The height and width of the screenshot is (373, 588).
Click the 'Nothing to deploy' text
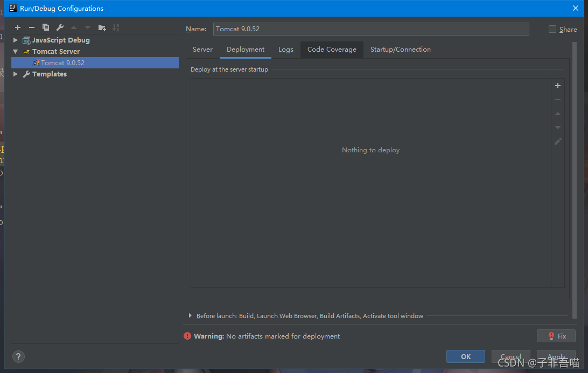[x=370, y=150]
